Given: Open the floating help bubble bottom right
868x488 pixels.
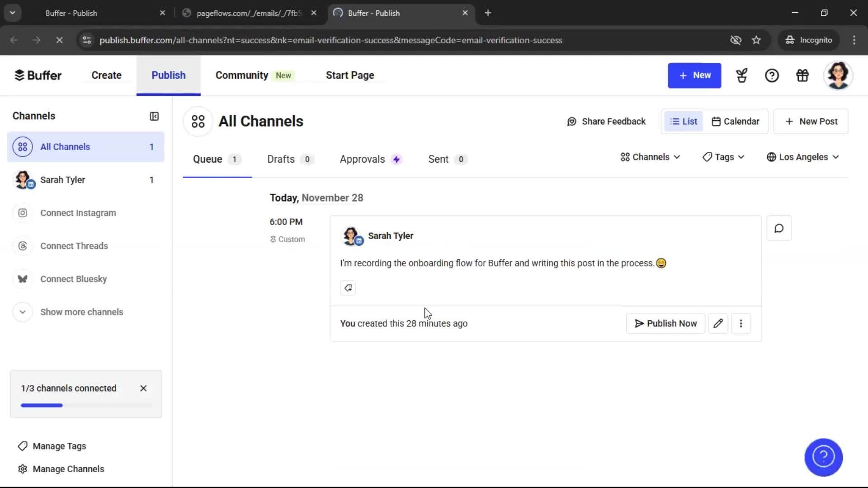Looking at the screenshot, I should (x=823, y=457).
